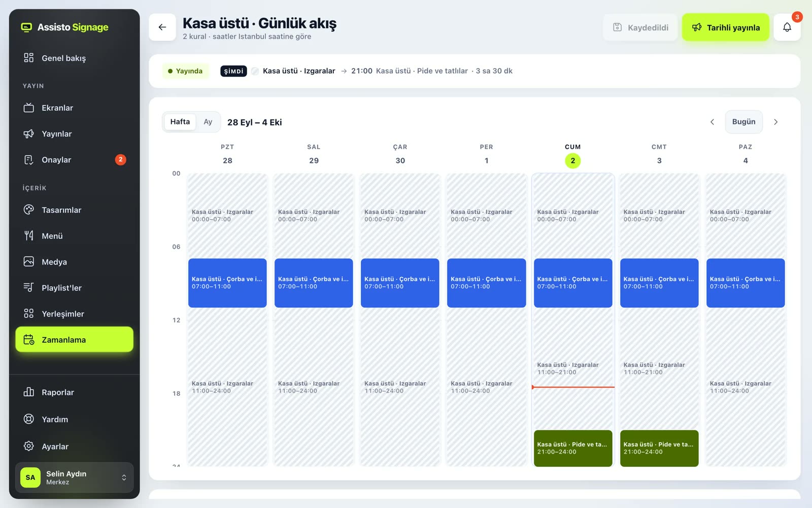The image size is (812, 508).
Task: Open Medya library item
Action: click(x=74, y=262)
